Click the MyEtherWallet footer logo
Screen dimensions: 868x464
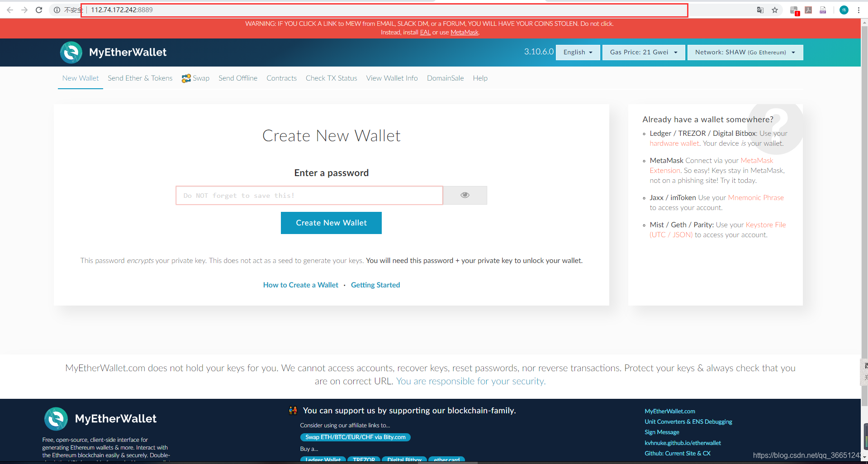point(100,419)
